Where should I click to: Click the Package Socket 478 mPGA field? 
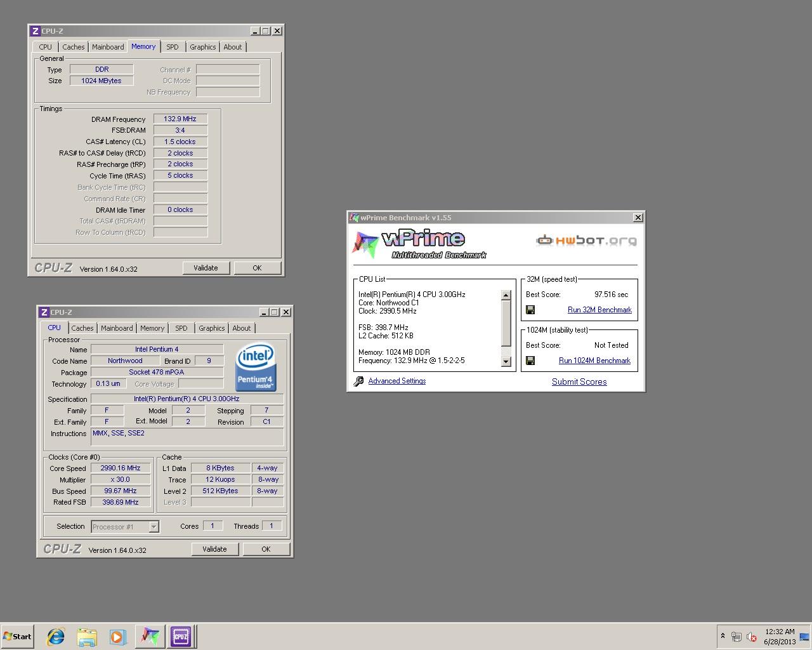pos(157,372)
